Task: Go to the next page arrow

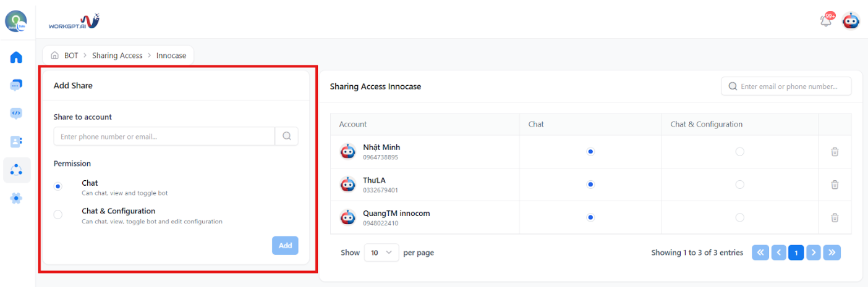Action: [x=814, y=252]
